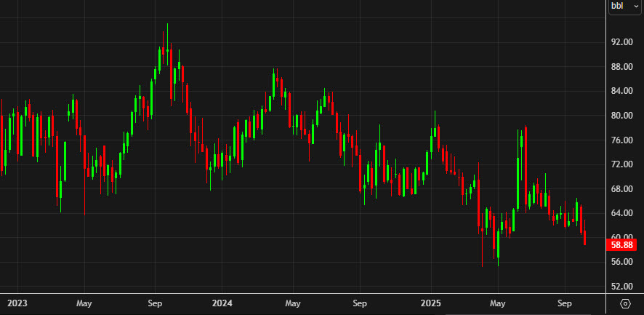Open chart settings hexagon gear icon
Viewport: 644px width, 315px height.
(x=625, y=303)
